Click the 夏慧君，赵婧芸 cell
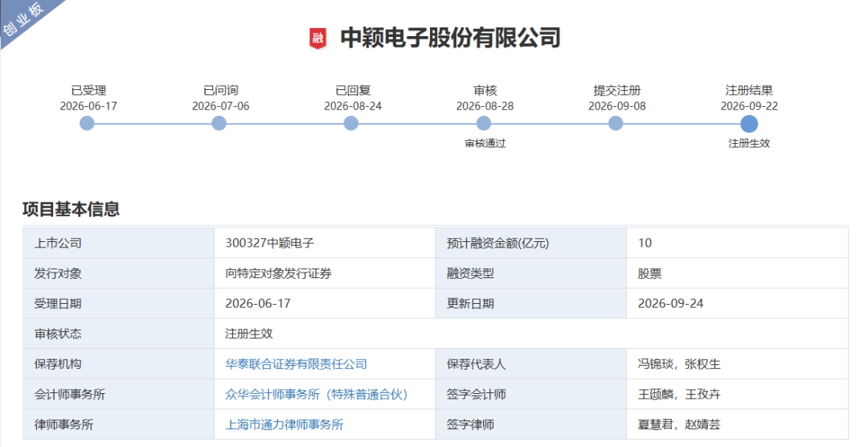 point(737,424)
